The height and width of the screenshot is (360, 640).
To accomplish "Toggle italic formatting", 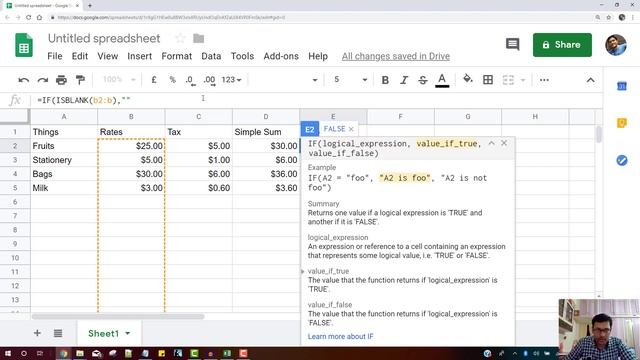I will [x=404, y=80].
